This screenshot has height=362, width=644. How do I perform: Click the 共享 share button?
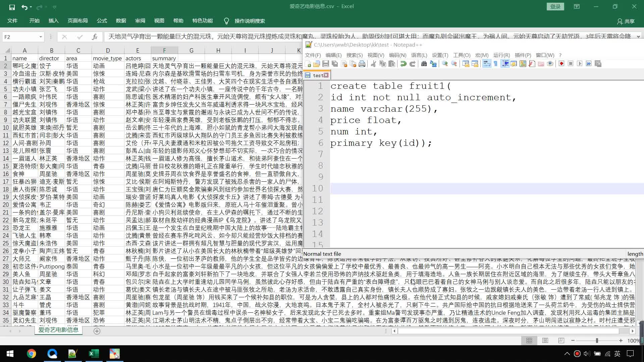[626, 21]
